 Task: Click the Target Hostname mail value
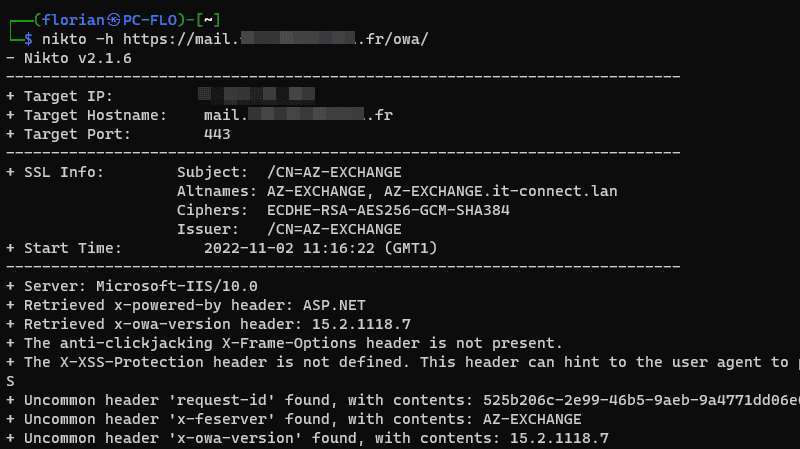point(298,115)
